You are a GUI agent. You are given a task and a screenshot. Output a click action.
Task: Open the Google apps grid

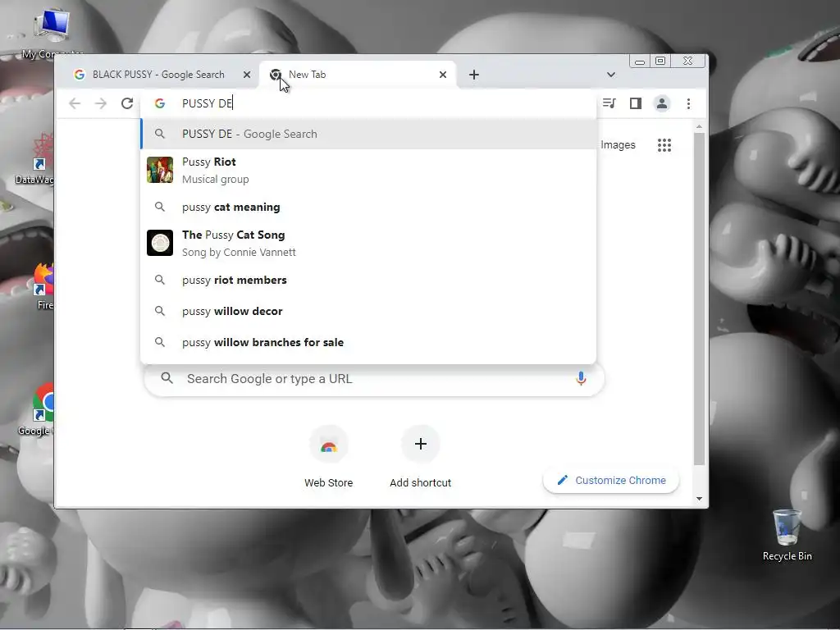664,145
